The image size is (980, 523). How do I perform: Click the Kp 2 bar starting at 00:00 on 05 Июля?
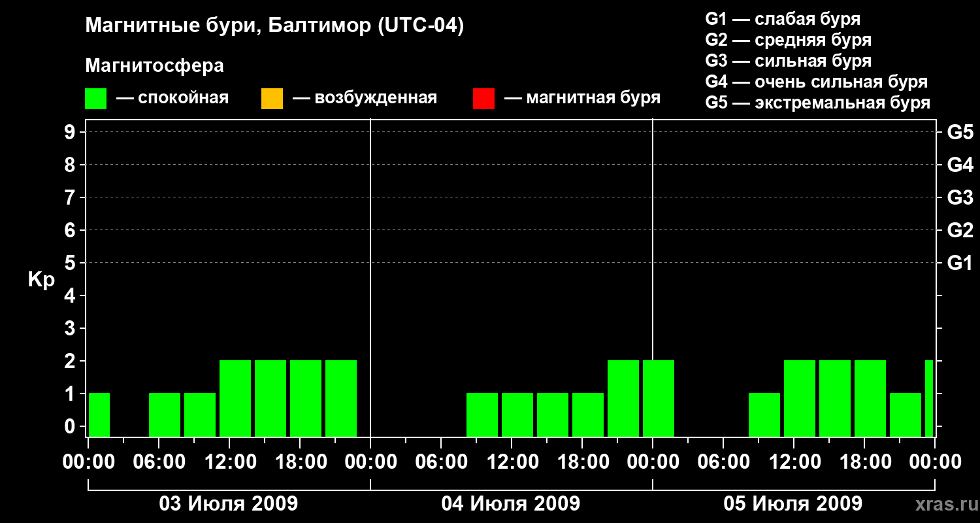coord(659,398)
